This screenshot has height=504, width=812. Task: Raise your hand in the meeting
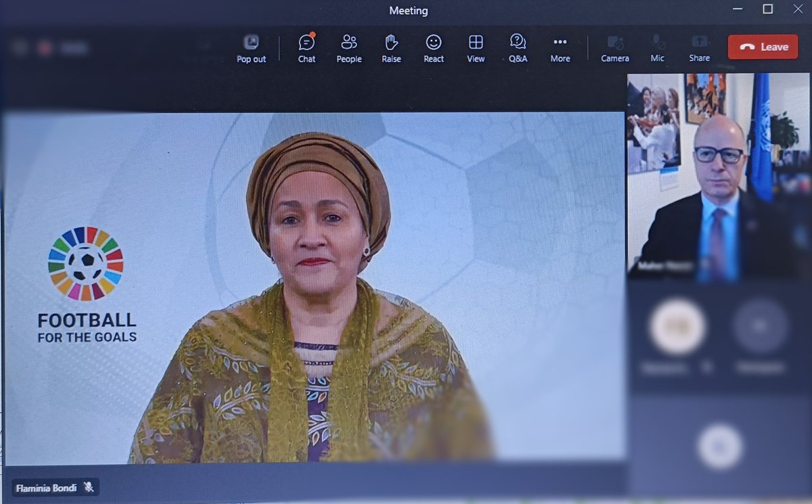pyautogui.click(x=391, y=49)
